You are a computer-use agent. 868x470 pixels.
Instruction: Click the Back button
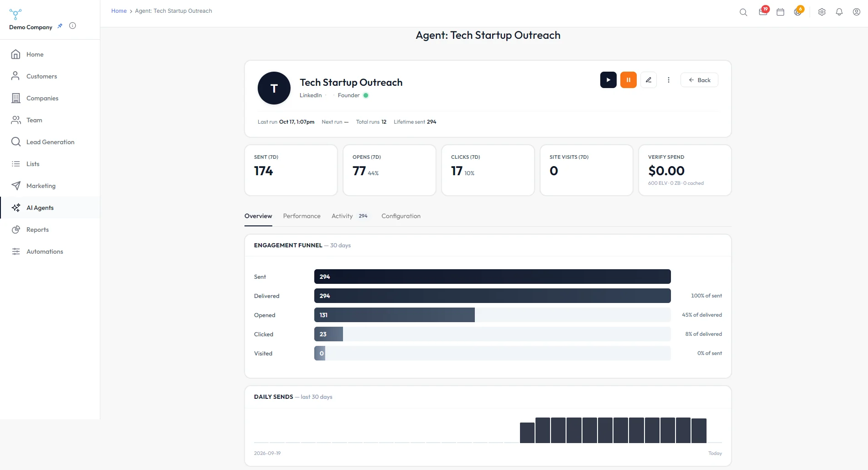pyautogui.click(x=699, y=80)
